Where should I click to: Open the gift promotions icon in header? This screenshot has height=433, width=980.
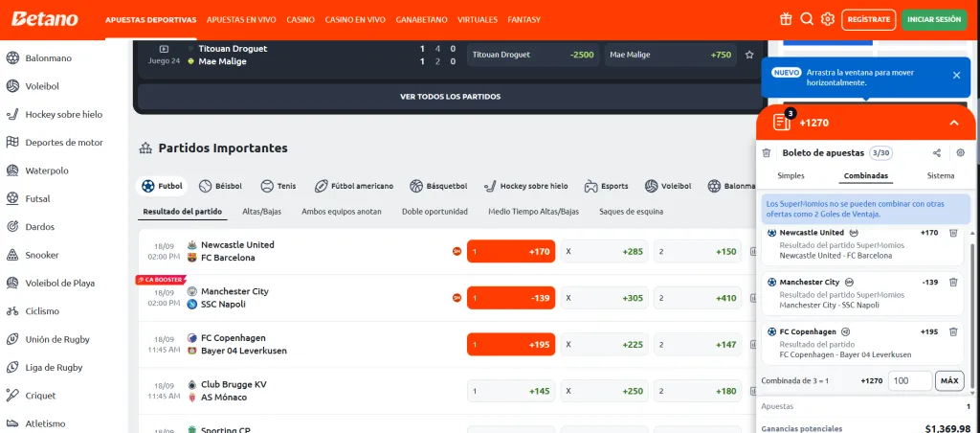pos(786,19)
